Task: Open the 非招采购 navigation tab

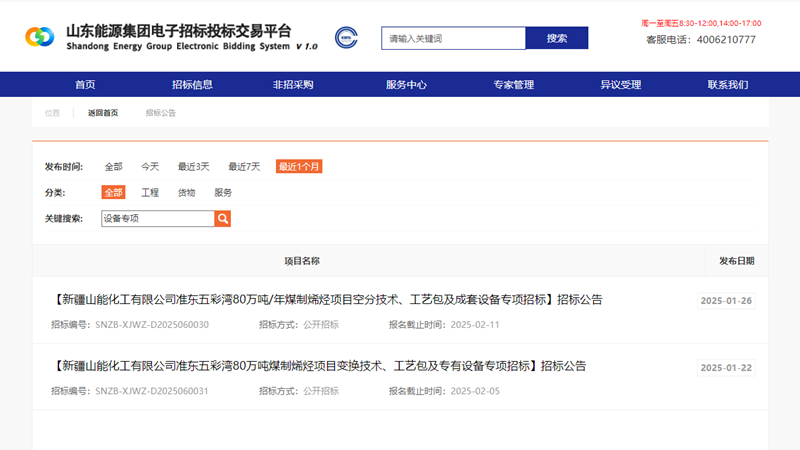Action: pyautogui.click(x=293, y=85)
